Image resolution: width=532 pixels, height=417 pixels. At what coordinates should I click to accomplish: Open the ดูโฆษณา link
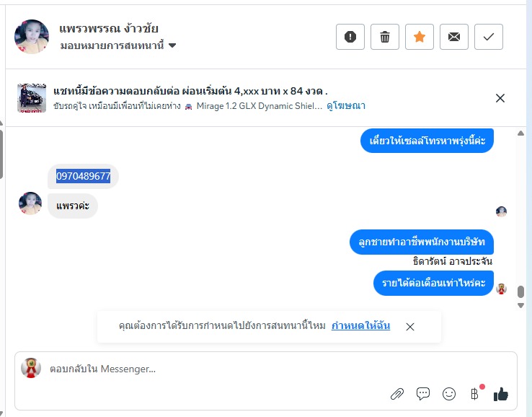(x=346, y=105)
